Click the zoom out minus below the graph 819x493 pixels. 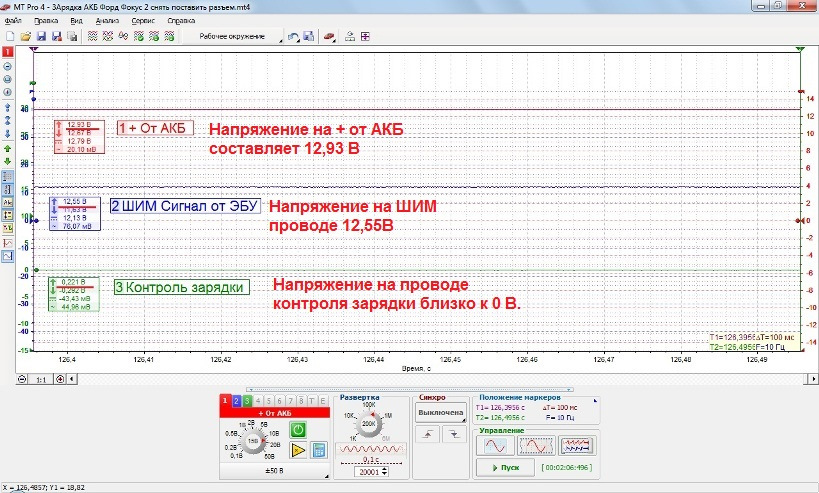(22, 379)
